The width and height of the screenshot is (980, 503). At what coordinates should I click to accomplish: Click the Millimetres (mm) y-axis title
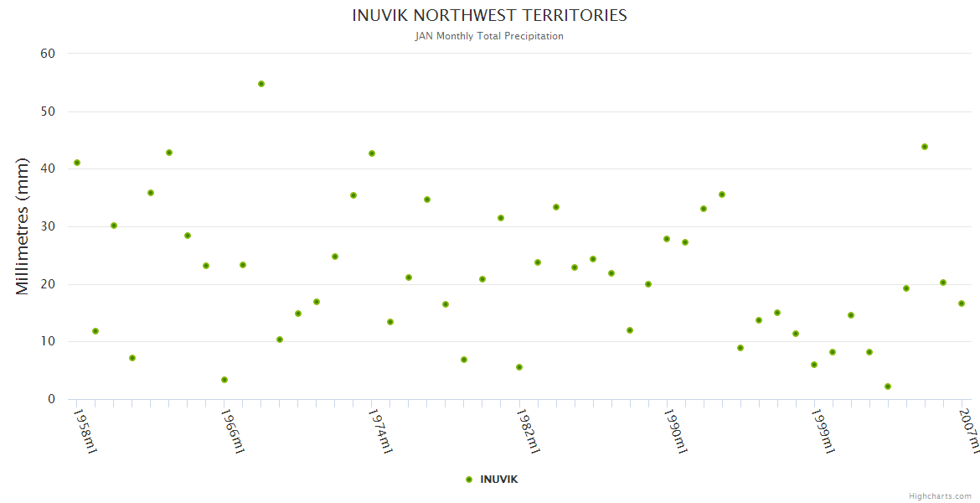click(23, 226)
